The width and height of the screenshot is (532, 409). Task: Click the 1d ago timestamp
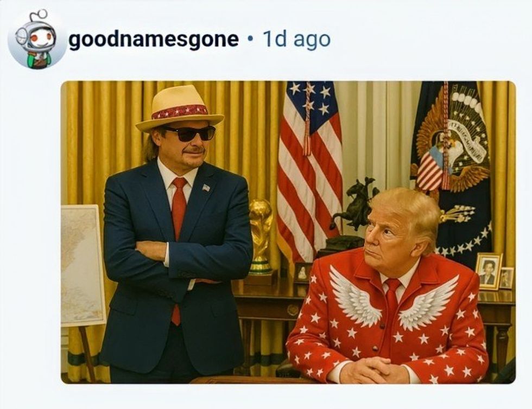296,40
